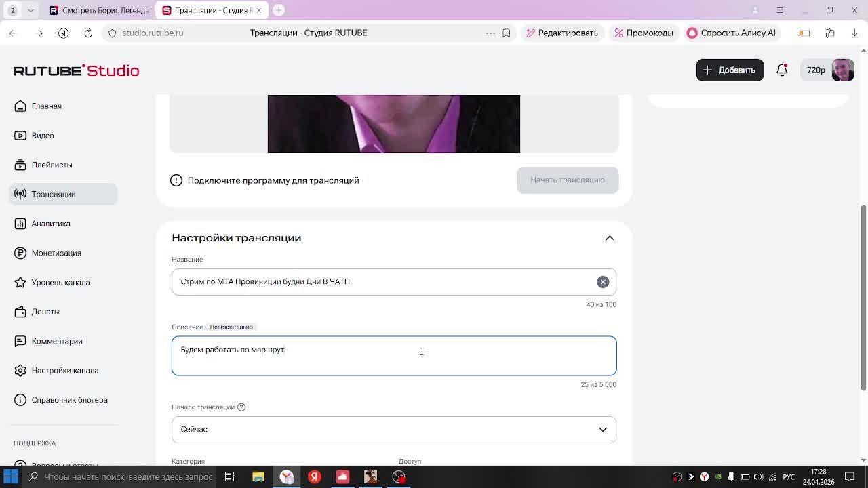Click the Начать трансляцию button
Screen dimensions: 868x488
[568, 180]
